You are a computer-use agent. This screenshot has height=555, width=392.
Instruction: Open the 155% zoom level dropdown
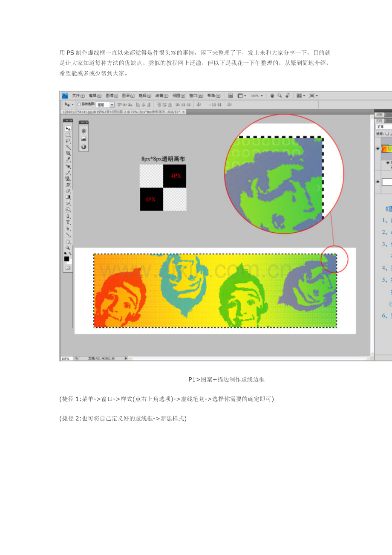click(x=256, y=96)
